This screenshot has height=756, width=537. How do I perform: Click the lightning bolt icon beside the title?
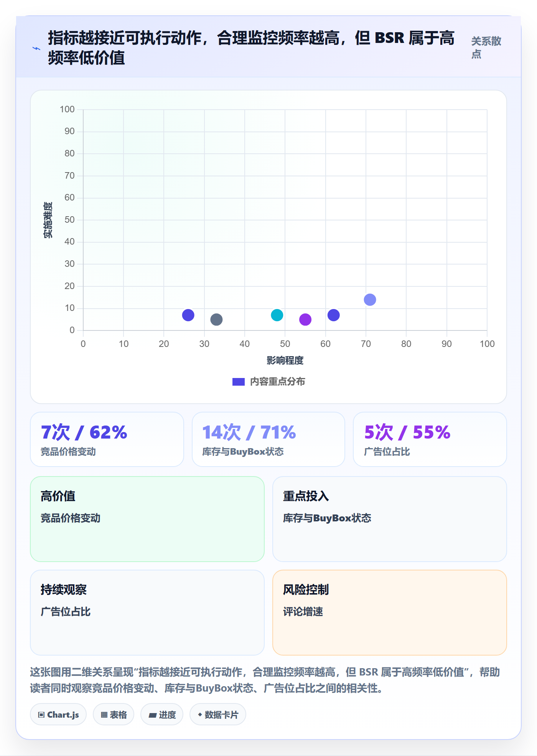click(36, 48)
